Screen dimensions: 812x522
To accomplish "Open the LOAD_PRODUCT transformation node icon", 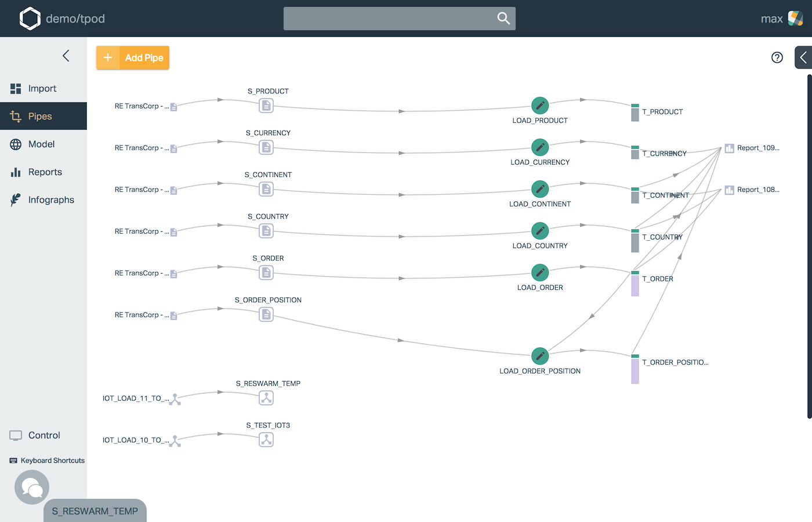I will (x=540, y=106).
